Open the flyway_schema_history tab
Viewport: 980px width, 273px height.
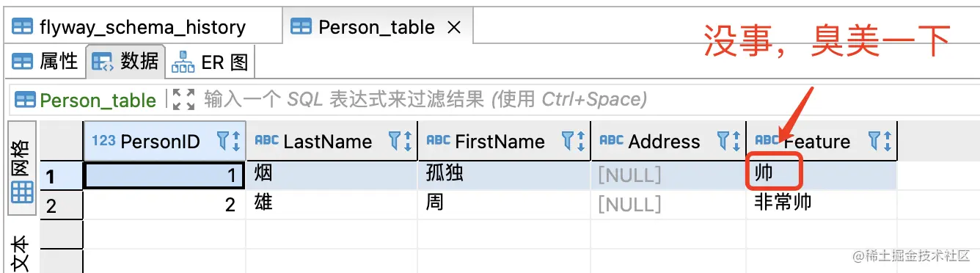(129, 28)
